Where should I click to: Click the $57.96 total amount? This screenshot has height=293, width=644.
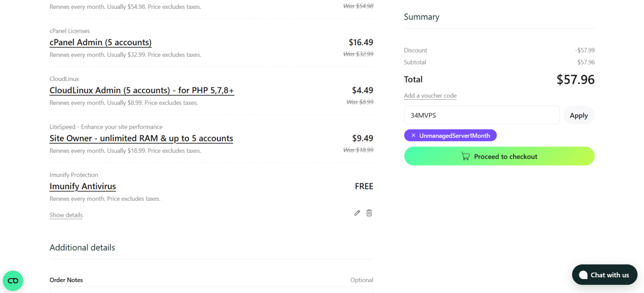click(575, 80)
